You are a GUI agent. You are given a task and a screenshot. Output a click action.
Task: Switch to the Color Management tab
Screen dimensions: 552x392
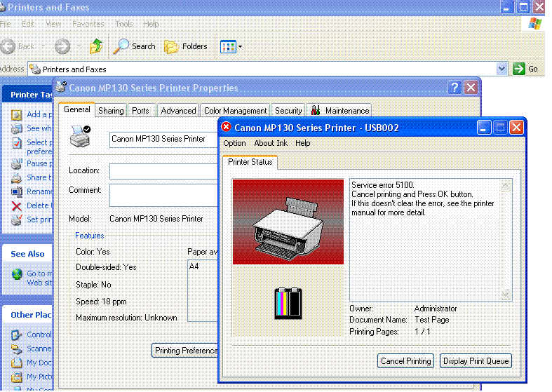tap(235, 111)
